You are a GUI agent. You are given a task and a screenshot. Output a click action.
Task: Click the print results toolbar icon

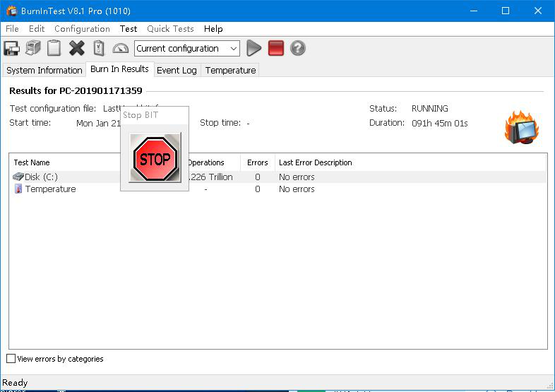[33, 48]
